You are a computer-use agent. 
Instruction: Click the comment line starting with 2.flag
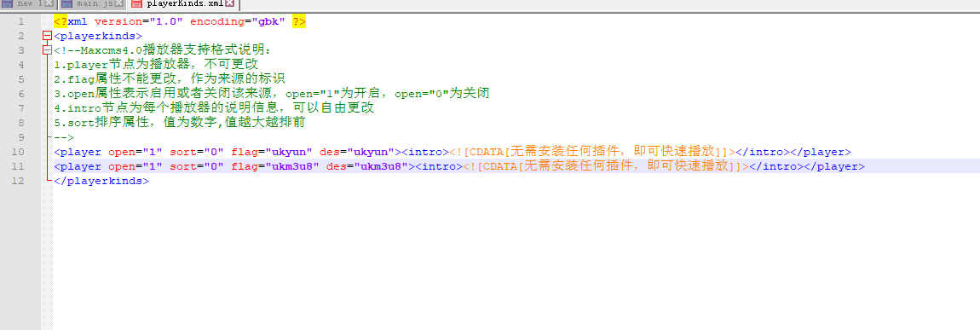coord(170,79)
